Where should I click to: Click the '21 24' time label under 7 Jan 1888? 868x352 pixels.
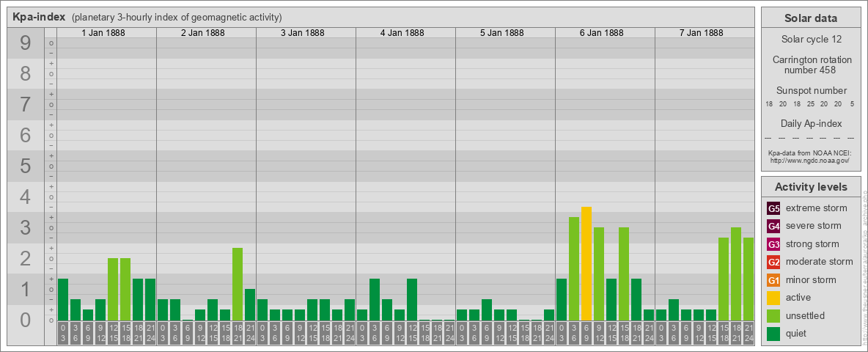pos(749,333)
